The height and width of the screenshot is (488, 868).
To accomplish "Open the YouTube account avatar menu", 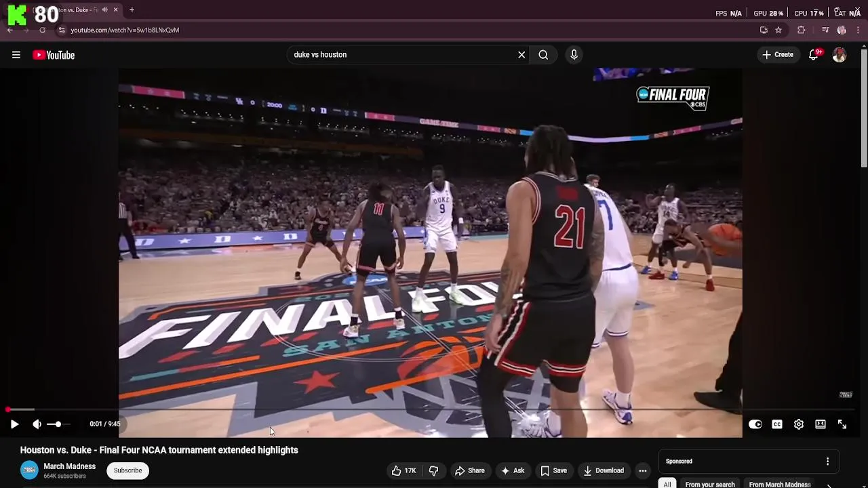I will tap(840, 55).
